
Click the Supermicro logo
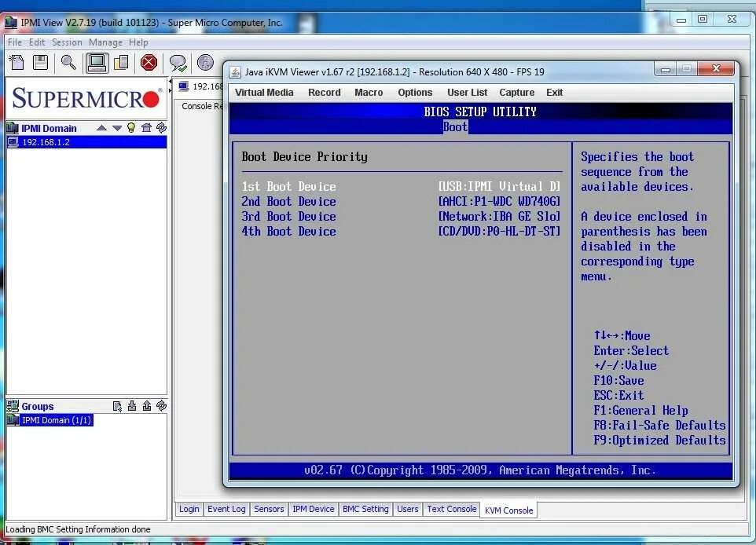tap(86, 98)
